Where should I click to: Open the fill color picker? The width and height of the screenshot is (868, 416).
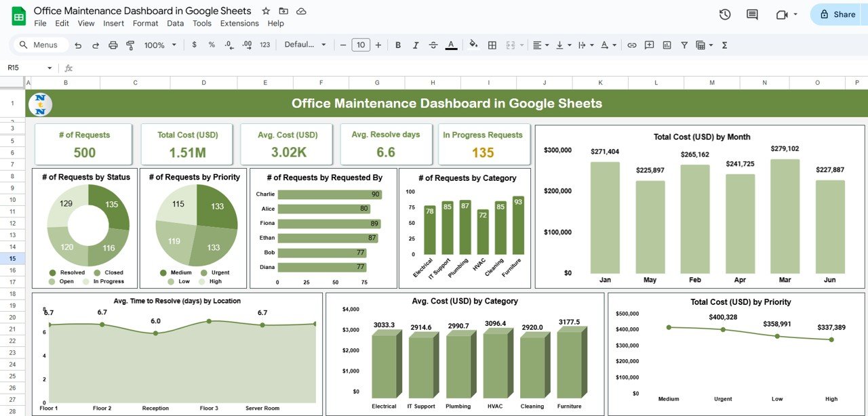coord(473,45)
